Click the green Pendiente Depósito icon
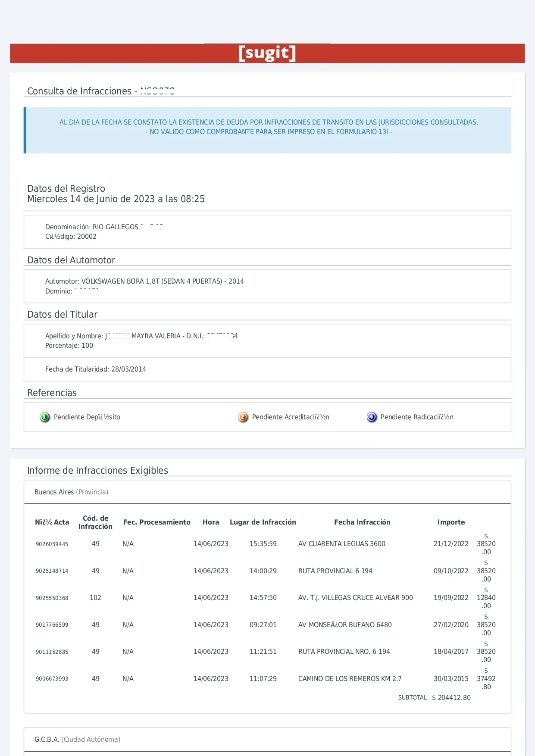 pos(45,417)
